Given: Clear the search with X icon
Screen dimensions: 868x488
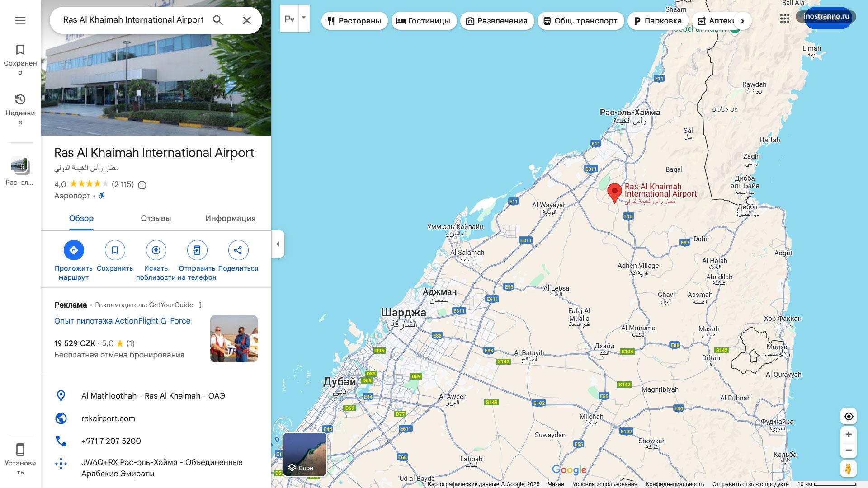Looking at the screenshot, I should 247,20.
